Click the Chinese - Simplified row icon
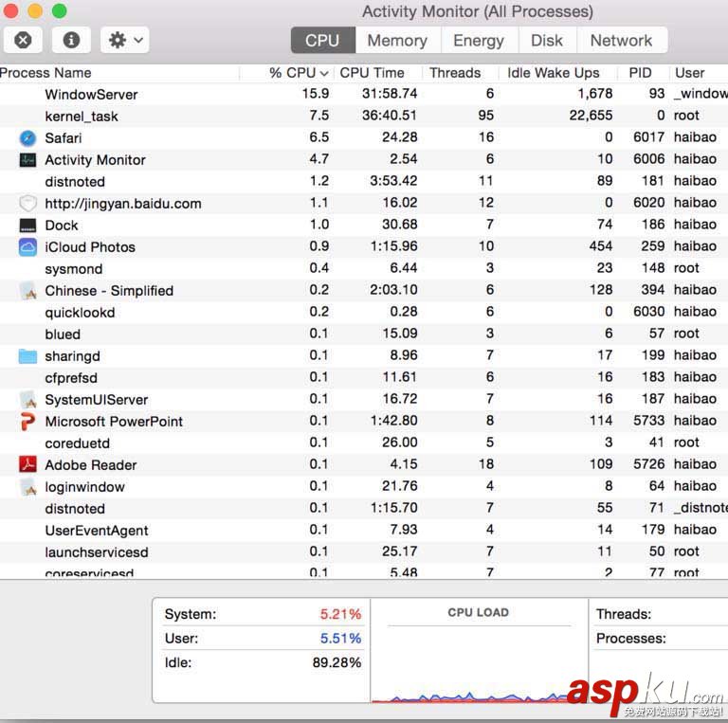Viewport: 728px width, 723px height. tap(28, 291)
